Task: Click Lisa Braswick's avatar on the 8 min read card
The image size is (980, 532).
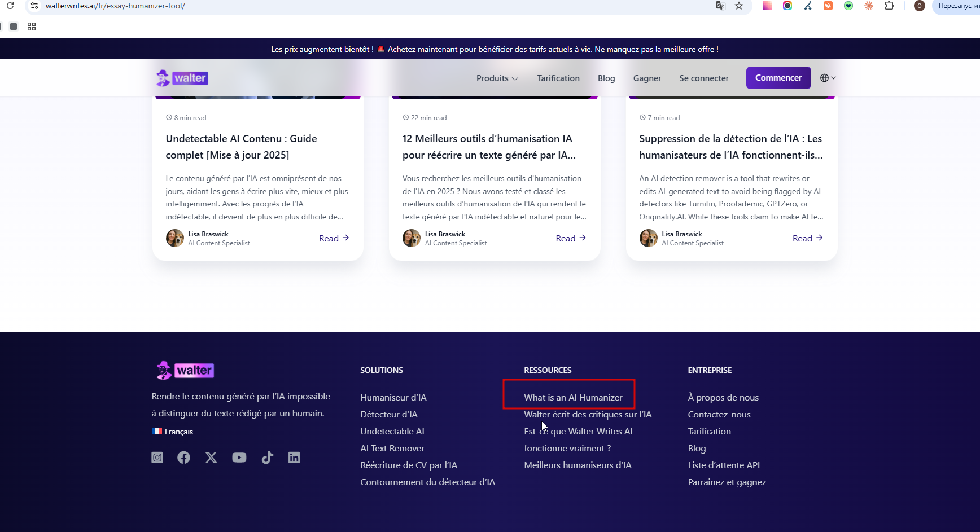Action: click(x=175, y=238)
